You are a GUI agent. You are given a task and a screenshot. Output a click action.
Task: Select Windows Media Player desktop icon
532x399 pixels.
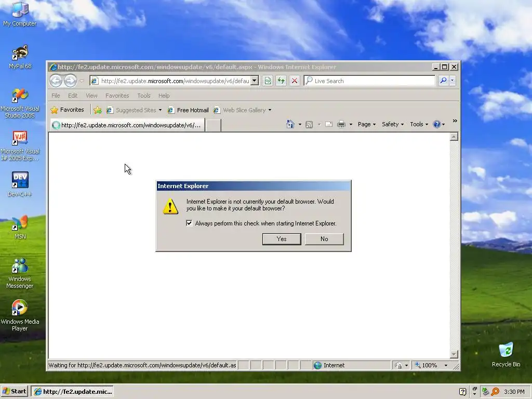click(x=20, y=315)
